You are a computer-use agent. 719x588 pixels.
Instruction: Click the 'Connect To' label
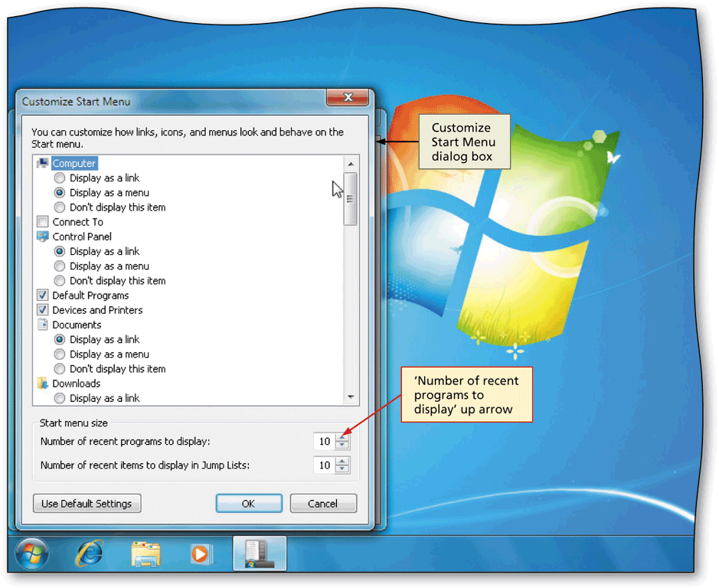click(x=77, y=222)
